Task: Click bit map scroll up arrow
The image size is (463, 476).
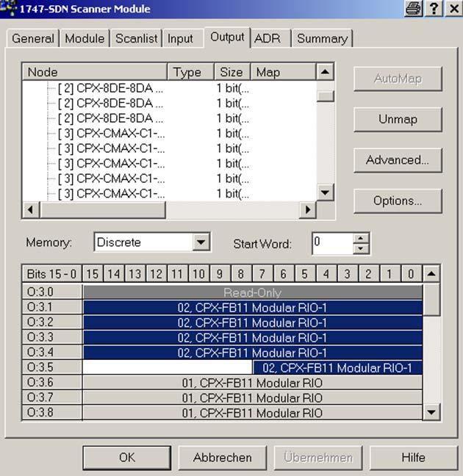Action: 431,274
